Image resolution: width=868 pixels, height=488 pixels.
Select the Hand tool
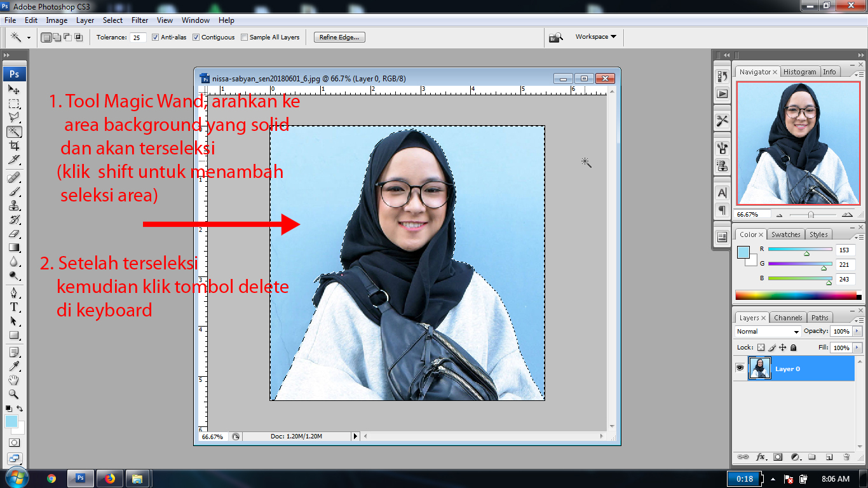point(14,380)
